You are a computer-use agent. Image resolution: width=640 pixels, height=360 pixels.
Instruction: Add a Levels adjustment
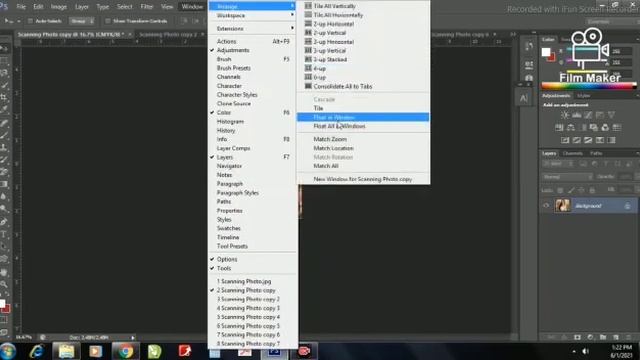(x=576, y=116)
